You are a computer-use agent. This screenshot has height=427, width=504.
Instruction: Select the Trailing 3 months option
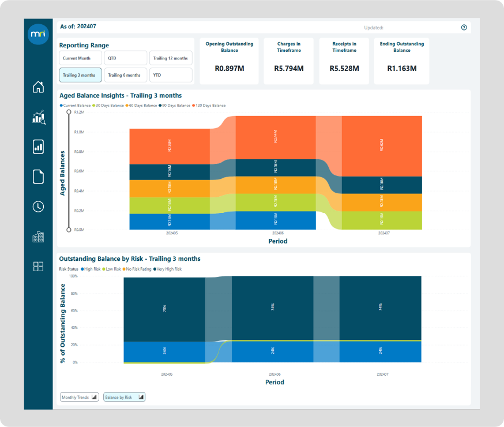[81, 75]
